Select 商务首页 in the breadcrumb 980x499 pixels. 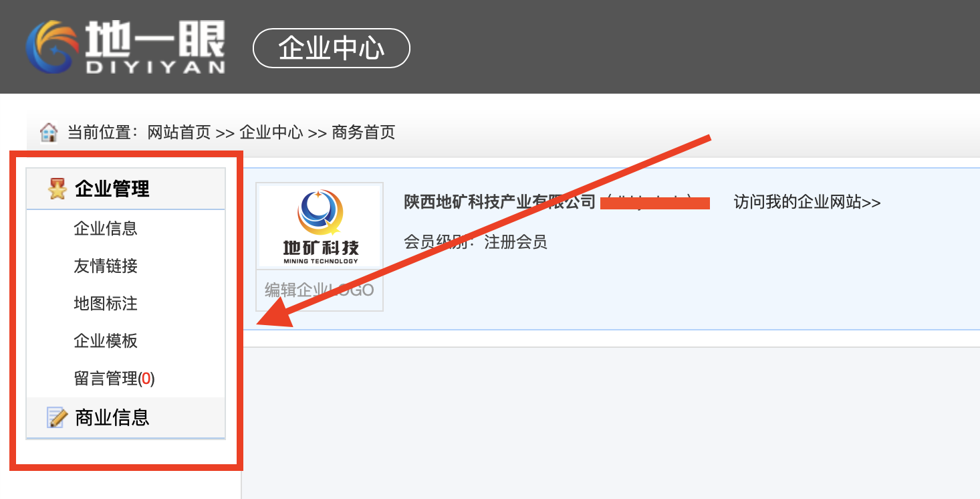(x=364, y=132)
